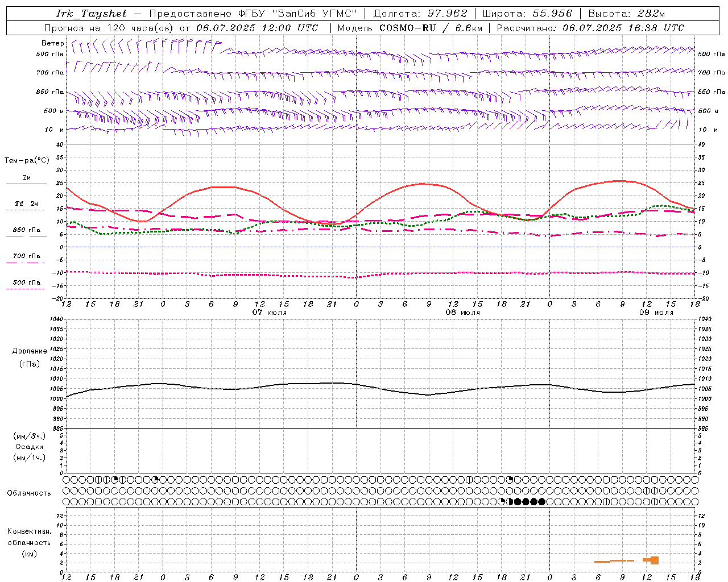The image size is (728, 582).
Task: Click the red solid line sample under 2м
Action: [x=26, y=184]
